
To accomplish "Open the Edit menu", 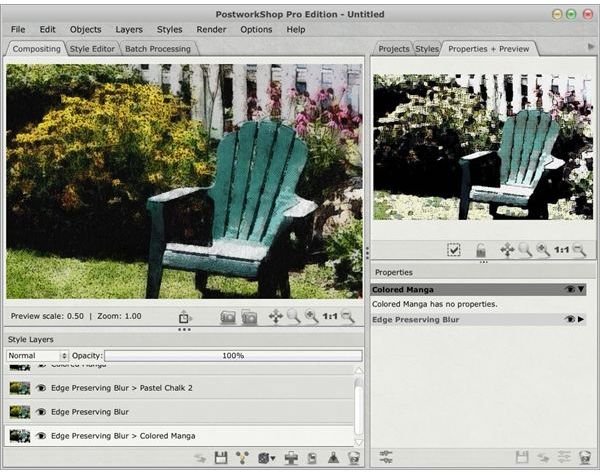I will click(x=47, y=29).
